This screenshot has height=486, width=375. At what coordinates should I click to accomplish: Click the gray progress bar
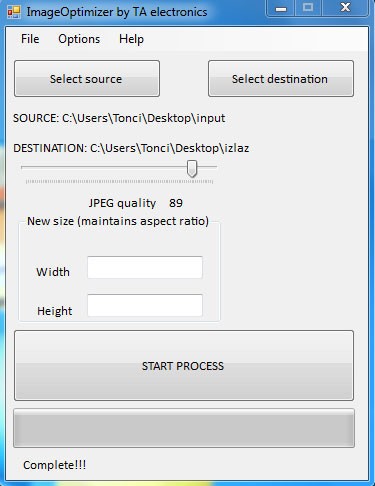[184, 428]
